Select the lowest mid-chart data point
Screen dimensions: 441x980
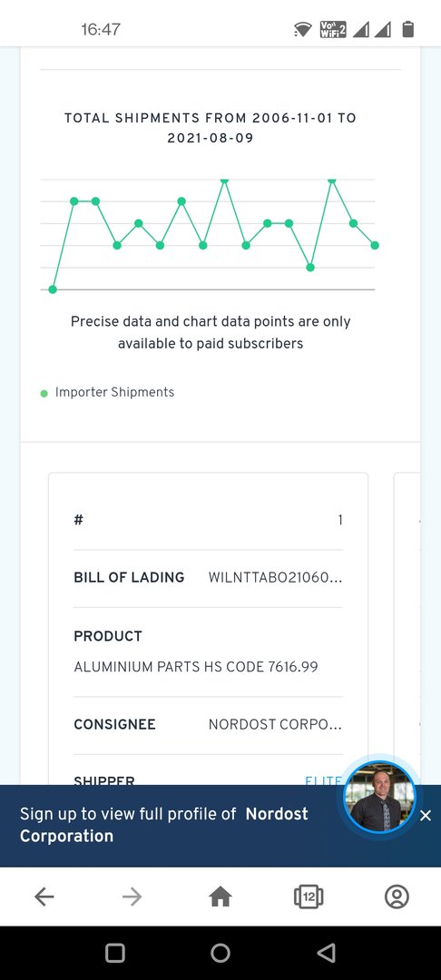[x=310, y=268]
